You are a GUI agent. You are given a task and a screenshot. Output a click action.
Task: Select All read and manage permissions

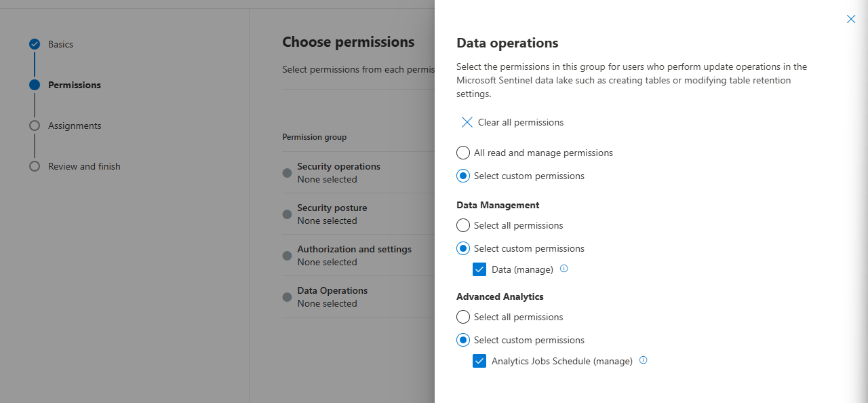463,153
